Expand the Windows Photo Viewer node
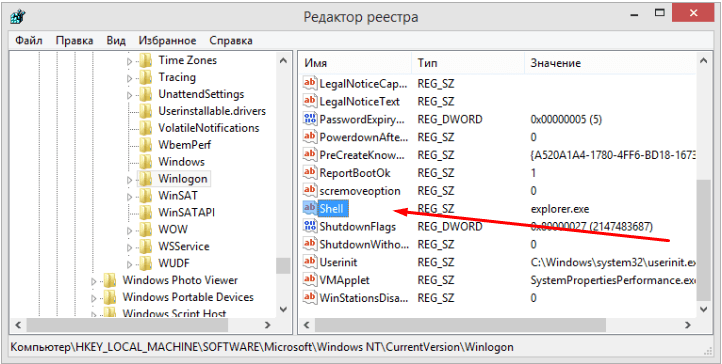The width and height of the screenshot is (722, 364). tap(94, 281)
